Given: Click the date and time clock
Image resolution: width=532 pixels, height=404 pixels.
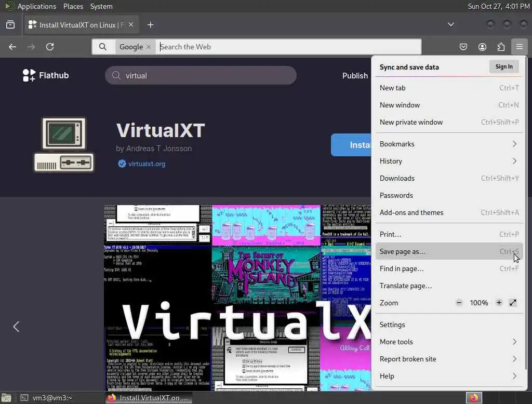Looking at the screenshot, I should click(498, 6).
